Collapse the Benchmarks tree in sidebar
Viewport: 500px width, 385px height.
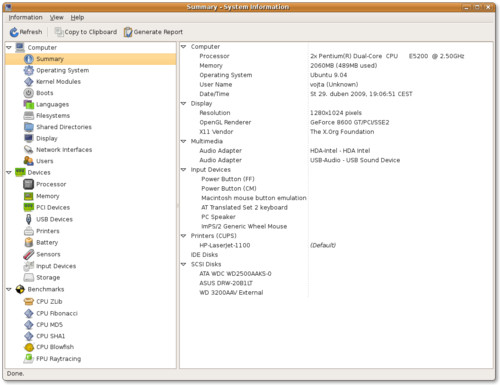pos(9,289)
